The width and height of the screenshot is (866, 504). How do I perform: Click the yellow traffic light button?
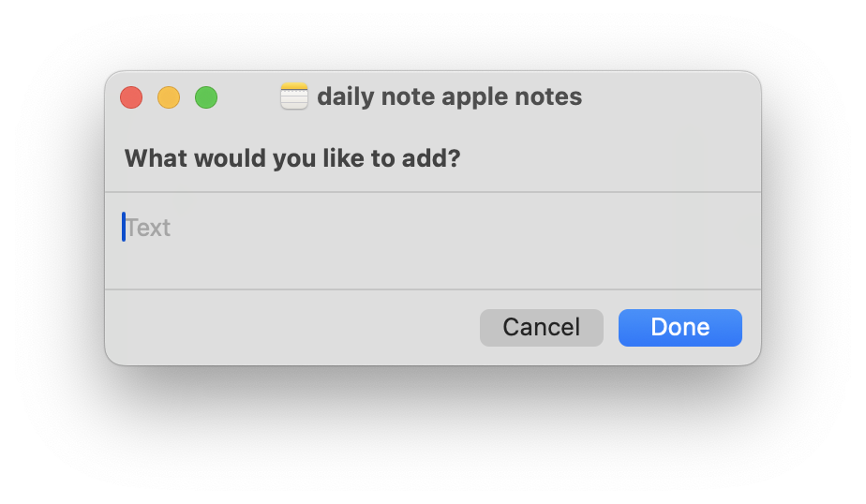click(169, 97)
